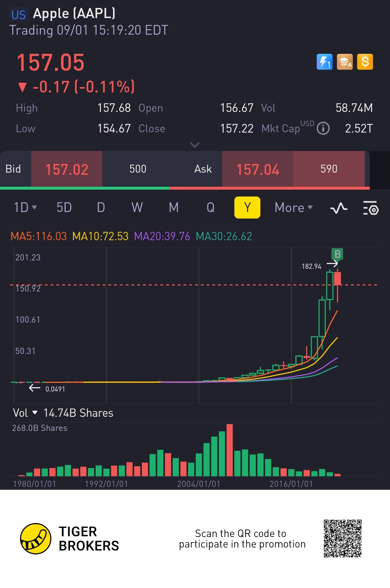Screen dimensions: 390x588
Task: Tap the 0.0491 low price label
Action: [55, 389]
